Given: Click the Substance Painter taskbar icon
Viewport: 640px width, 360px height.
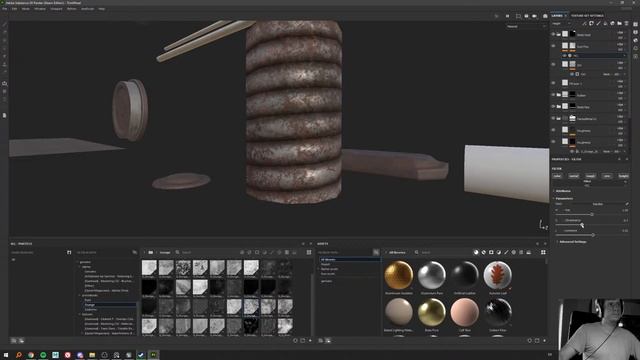Looking at the screenshot, I should point(153,355).
